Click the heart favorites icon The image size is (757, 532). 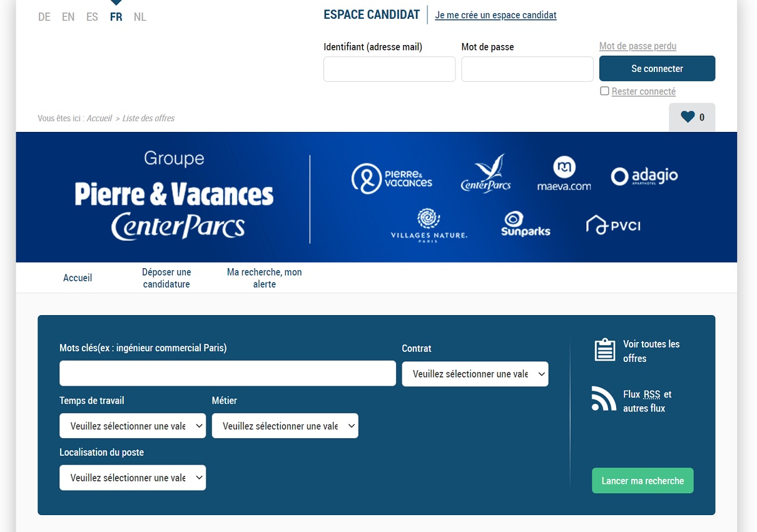pyautogui.click(x=688, y=117)
